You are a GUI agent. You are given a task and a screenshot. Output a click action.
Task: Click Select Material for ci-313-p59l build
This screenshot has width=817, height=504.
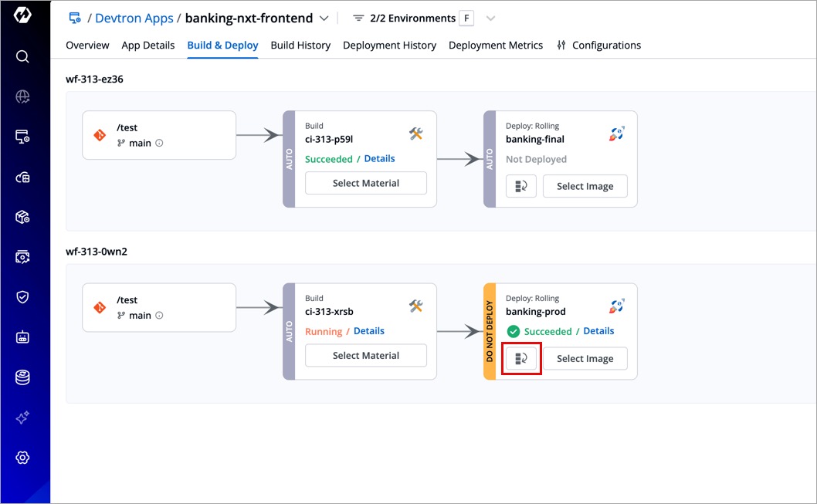[x=366, y=183]
